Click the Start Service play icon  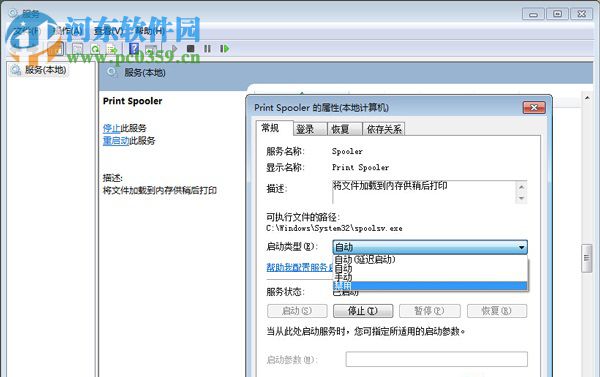174,49
